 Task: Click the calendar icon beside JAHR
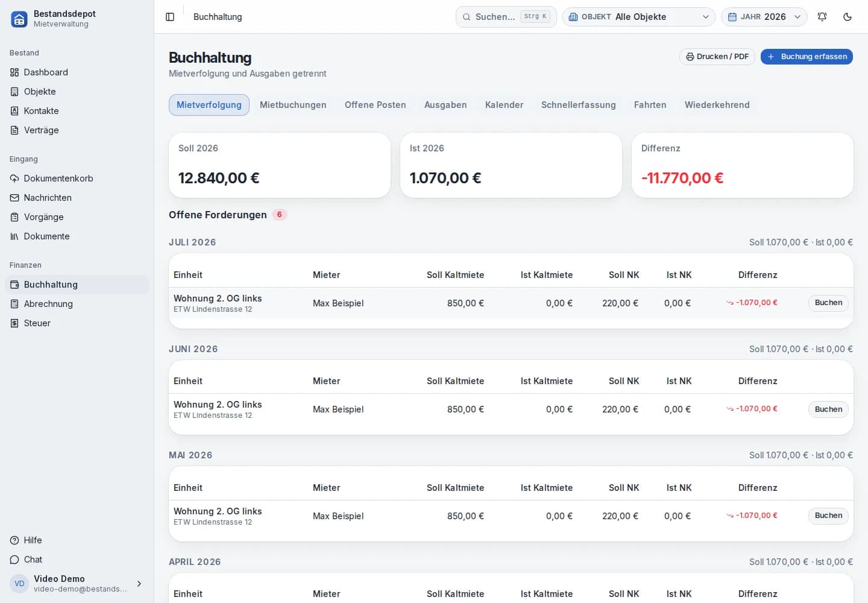[x=732, y=17]
